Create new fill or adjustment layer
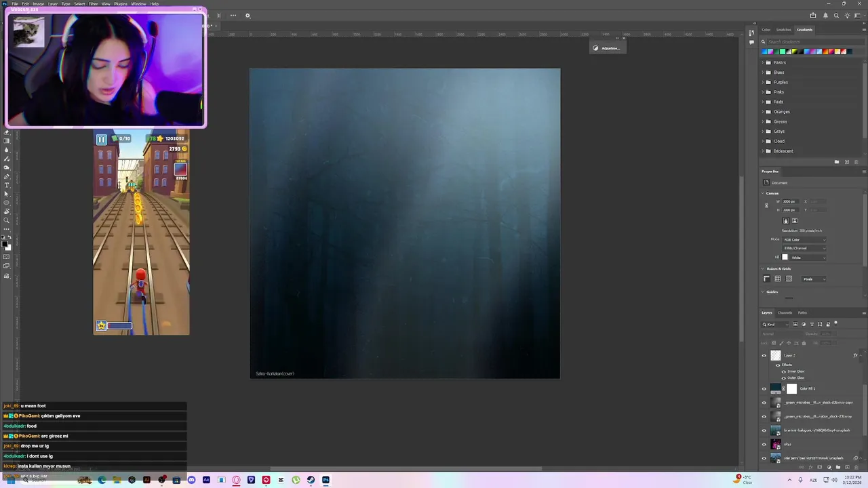The width and height of the screenshot is (868, 488). [x=829, y=467]
